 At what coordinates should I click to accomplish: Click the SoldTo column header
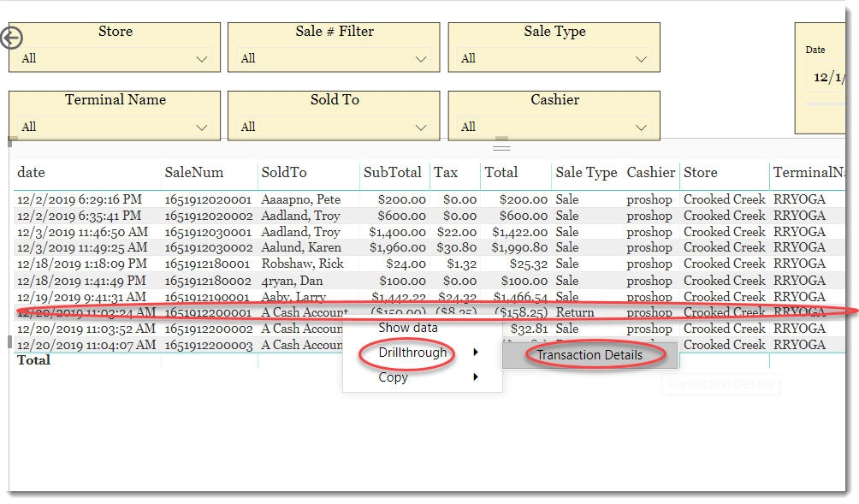281,172
